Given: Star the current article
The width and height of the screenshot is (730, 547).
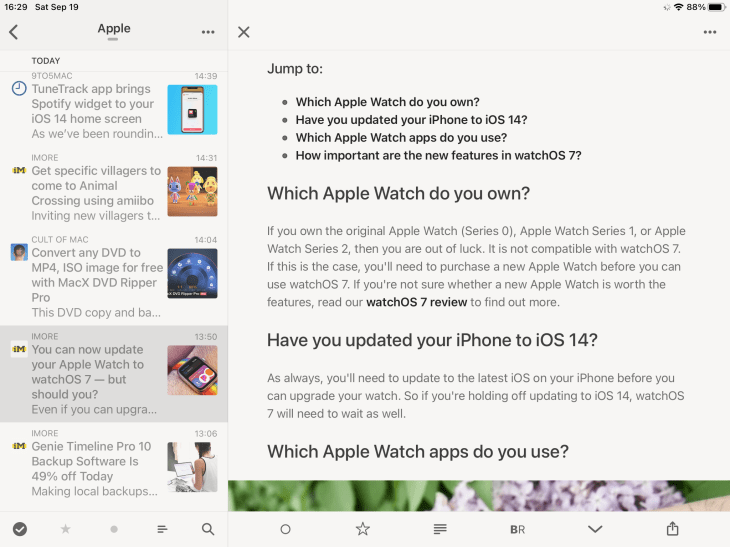Looking at the screenshot, I should (363, 529).
